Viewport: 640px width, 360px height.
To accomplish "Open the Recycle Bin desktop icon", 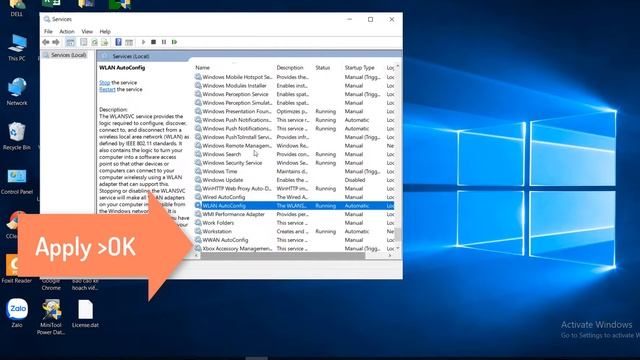I will coord(17,136).
